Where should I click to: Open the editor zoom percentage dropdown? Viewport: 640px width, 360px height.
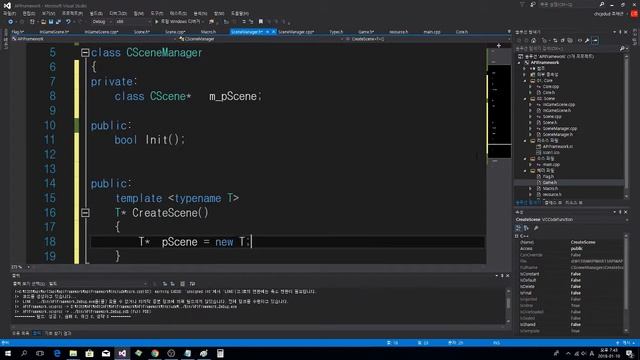pos(20,267)
